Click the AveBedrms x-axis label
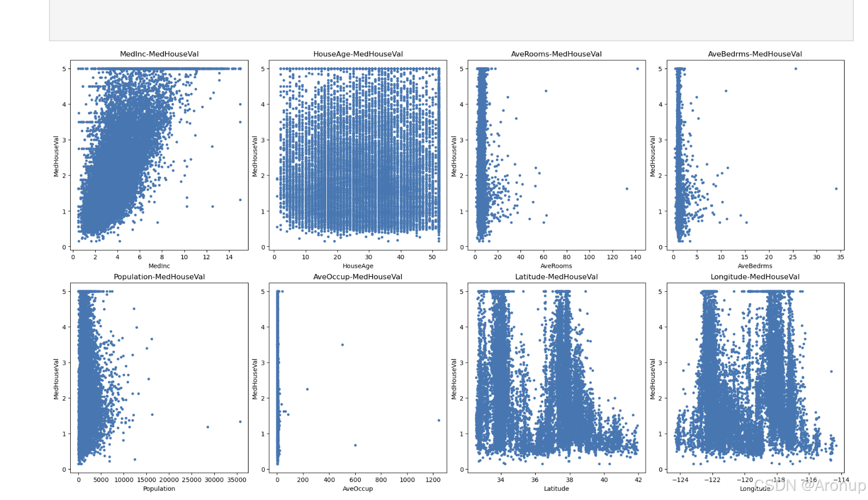The width and height of the screenshot is (868, 500). pos(755,266)
